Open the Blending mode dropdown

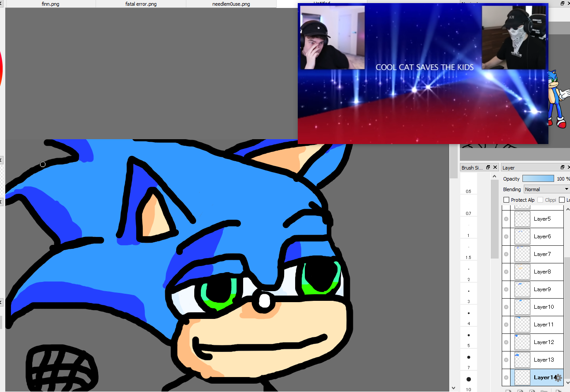pos(546,189)
